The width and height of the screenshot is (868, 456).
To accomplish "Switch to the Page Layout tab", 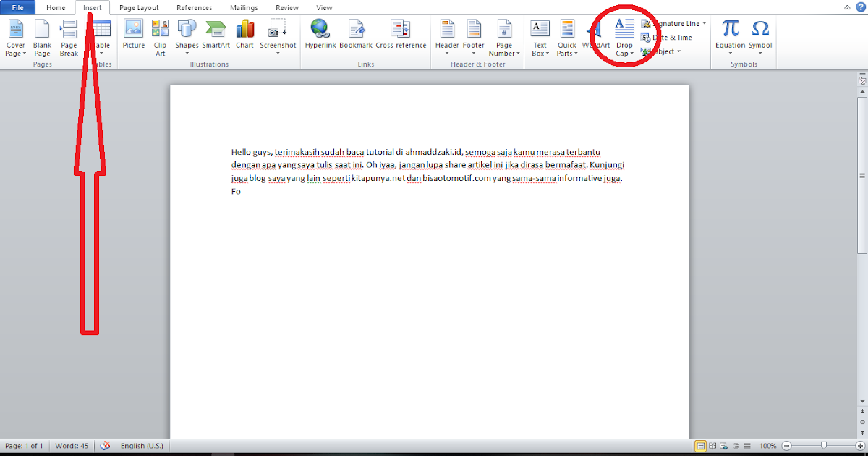I will [139, 7].
